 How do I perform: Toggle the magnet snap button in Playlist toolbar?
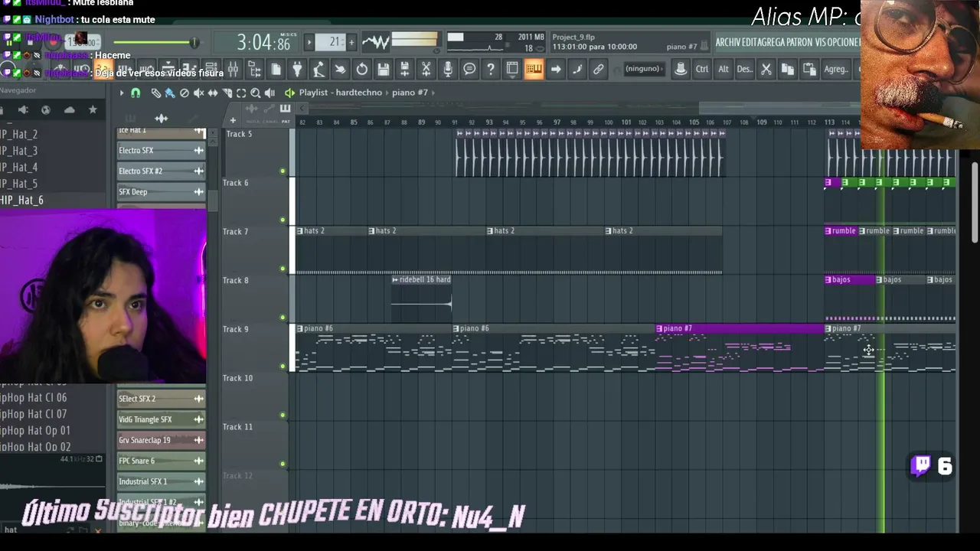tap(136, 93)
